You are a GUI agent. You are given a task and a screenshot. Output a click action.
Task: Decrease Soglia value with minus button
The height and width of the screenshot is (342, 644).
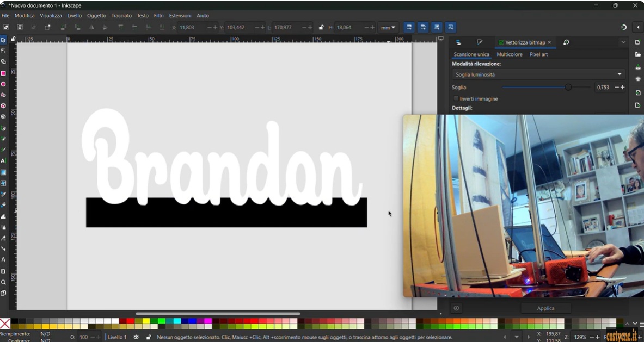pos(616,88)
